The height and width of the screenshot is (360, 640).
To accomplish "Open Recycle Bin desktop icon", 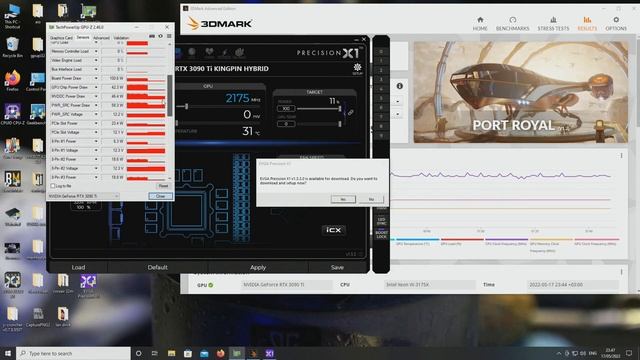I will pos(12,47).
